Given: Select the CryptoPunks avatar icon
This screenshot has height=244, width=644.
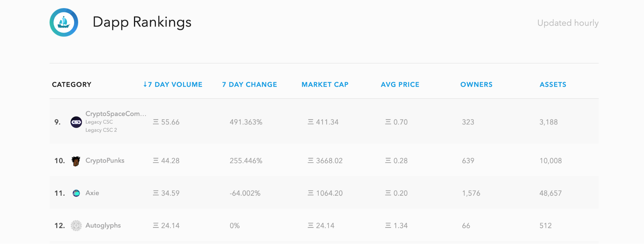Looking at the screenshot, I should click(76, 161).
